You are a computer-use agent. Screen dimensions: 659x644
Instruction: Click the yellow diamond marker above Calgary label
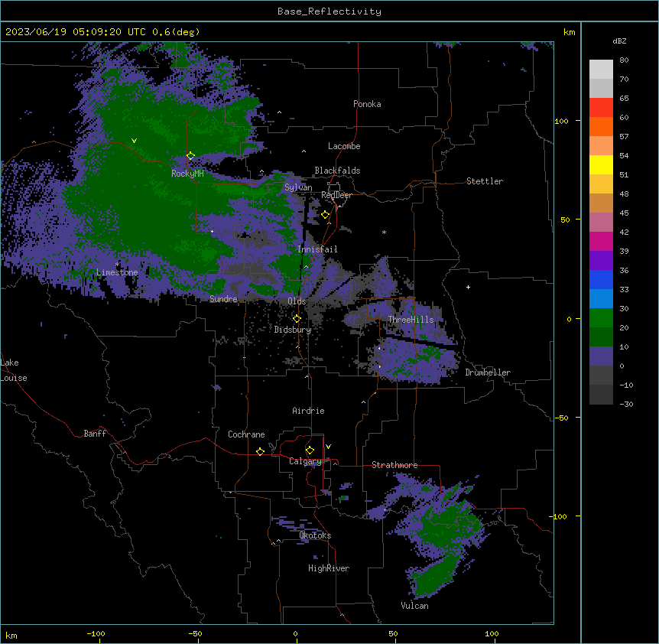(310, 450)
